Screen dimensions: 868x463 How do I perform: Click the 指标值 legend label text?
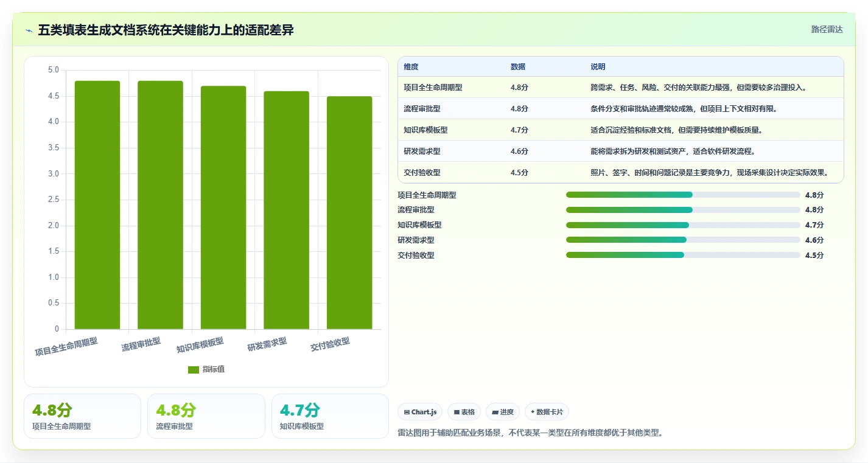pyautogui.click(x=214, y=369)
